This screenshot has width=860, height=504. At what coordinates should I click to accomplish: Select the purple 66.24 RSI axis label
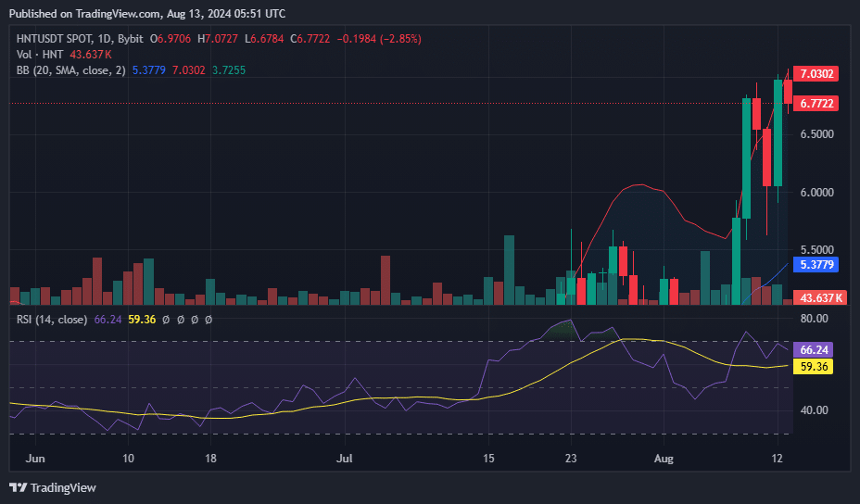click(x=814, y=350)
